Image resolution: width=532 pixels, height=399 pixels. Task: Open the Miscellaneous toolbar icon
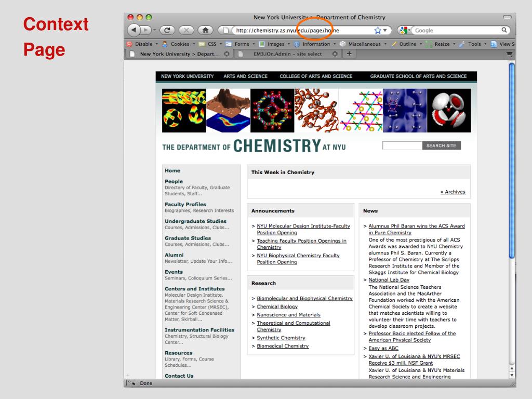click(343, 44)
